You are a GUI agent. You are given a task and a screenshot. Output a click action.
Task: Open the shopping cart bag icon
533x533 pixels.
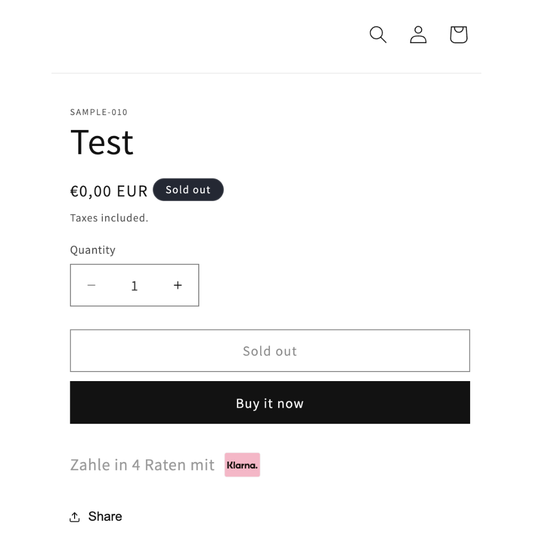coord(459,34)
